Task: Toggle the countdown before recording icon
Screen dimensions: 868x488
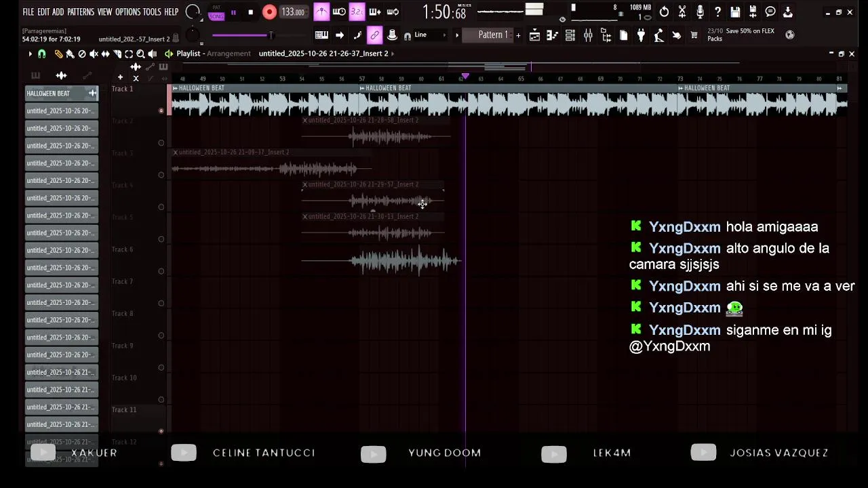Action: 357,12
